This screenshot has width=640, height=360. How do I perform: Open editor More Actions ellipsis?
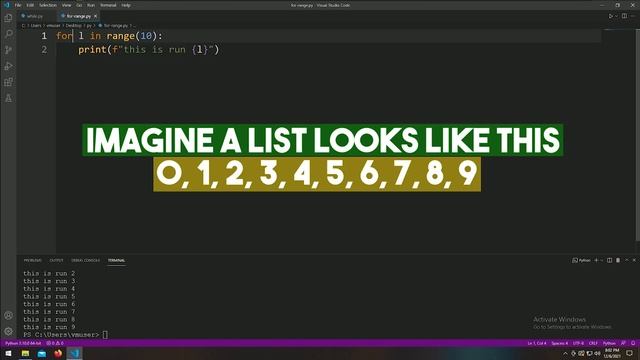633,16
